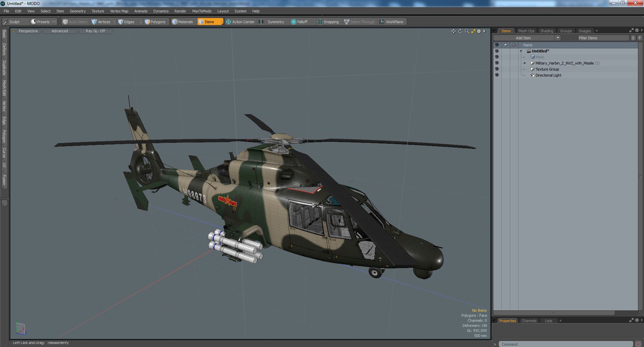Open the Presets browser
The height and width of the screenshot is (347, 644).
tap(44, 22)
